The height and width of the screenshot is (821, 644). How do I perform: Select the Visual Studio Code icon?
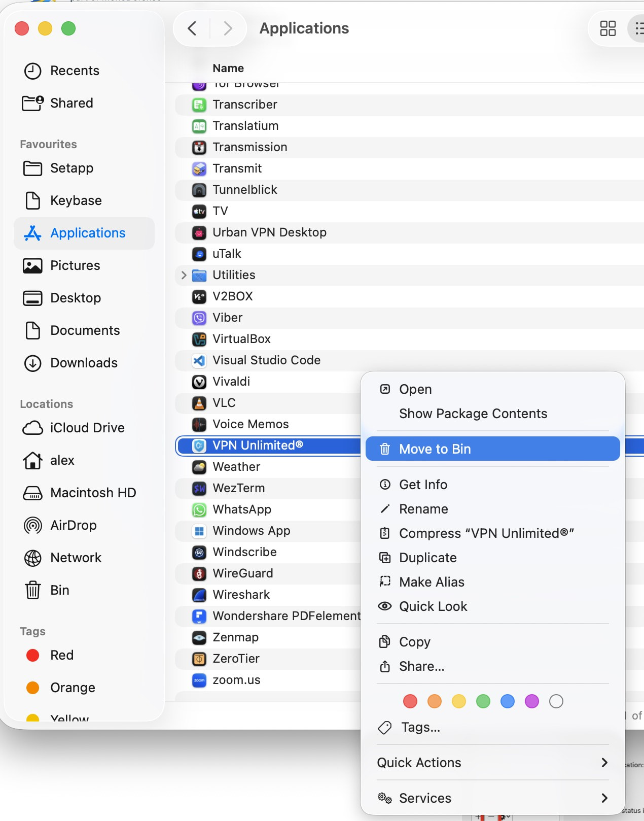tap(199, 360)
